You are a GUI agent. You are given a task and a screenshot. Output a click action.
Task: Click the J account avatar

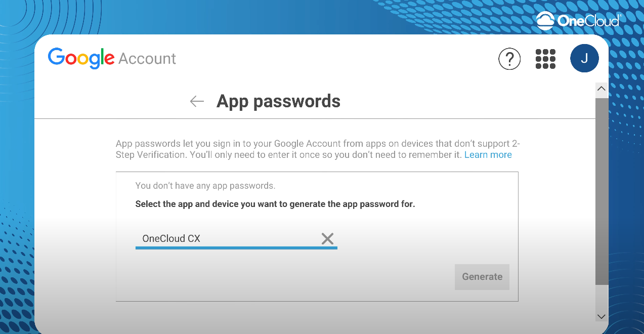pyautogui.click(x=584, y=58)
